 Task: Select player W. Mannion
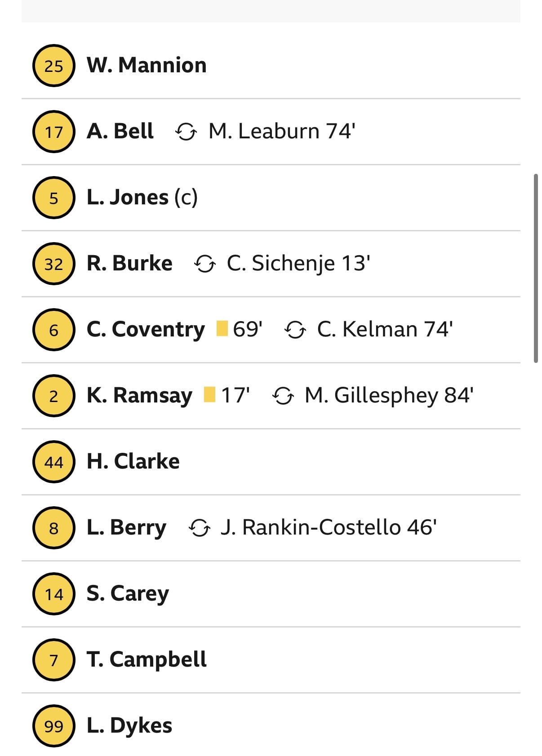click(x=147, y=65)
